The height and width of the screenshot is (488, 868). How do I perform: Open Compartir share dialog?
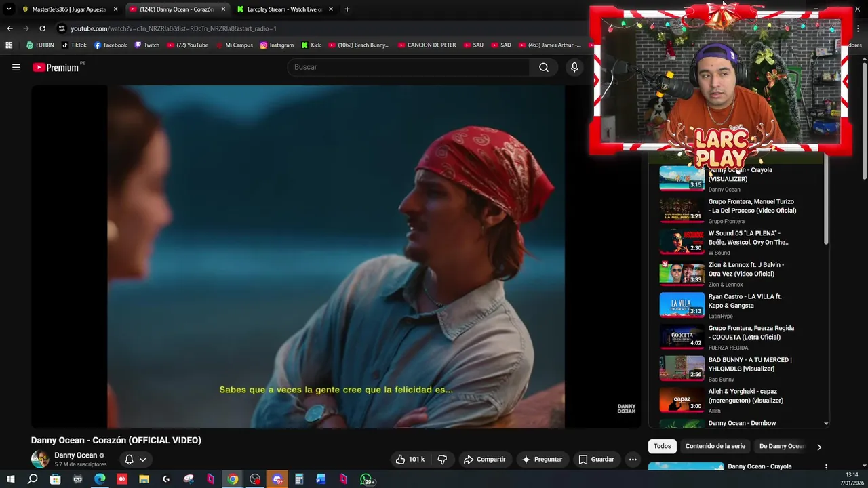pos(485,459)
